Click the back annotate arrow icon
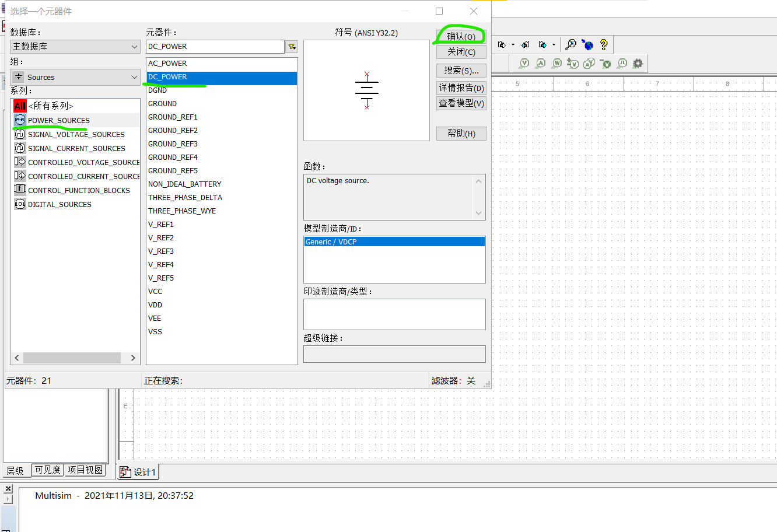Image resolution: width=777 pixels, height=532 pixels. [x=525, y=45]
